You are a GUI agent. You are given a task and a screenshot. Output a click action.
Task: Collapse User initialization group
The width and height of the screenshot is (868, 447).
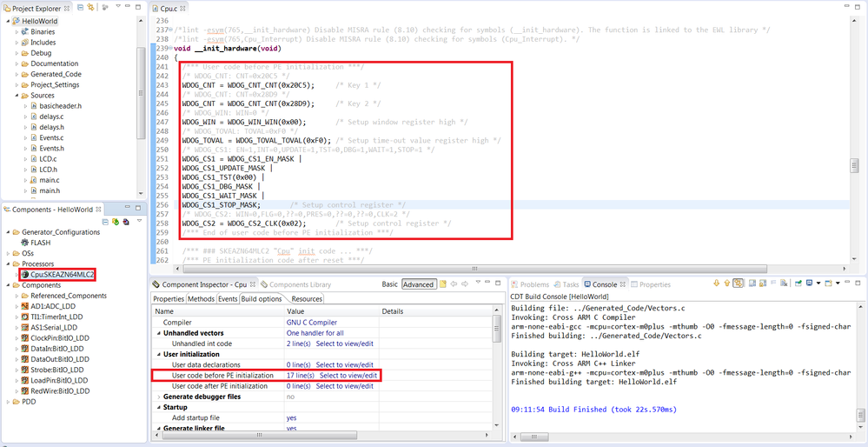click(159, 354)
